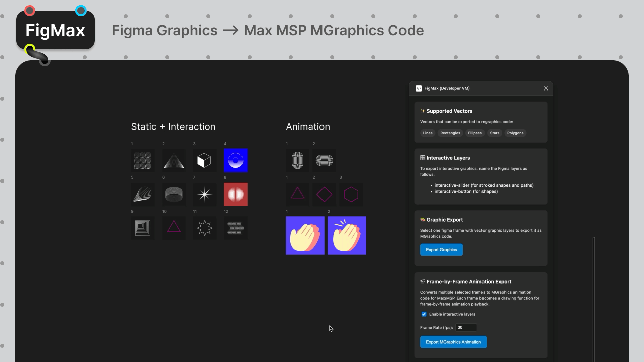Select the brick pattern graphic numbered 12
Viewport: 644px width, 362px height.
click(235, 228)
